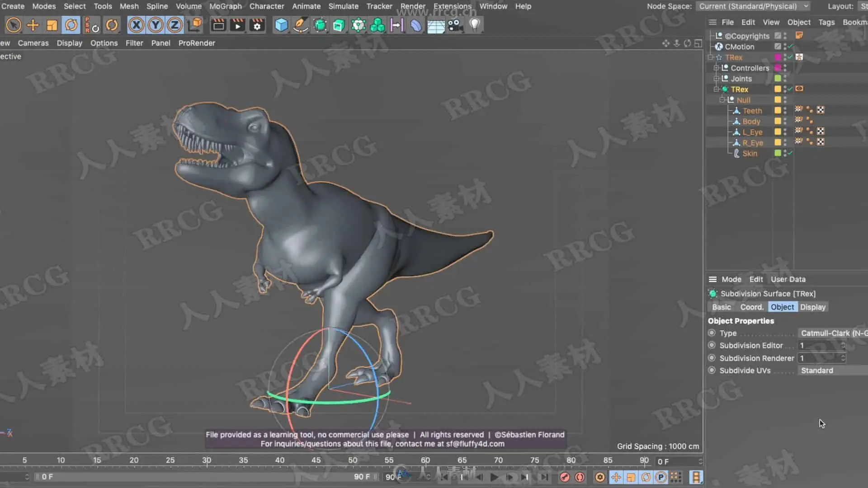Select the Live Selection tool

point(14,25)
